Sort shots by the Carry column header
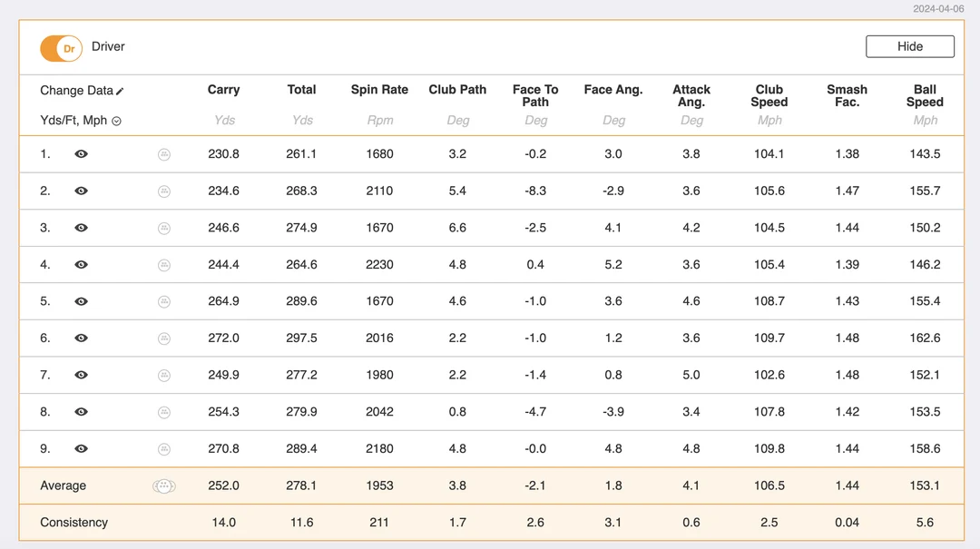The width and height of the screenshot is (980, 549). [223, 90]
